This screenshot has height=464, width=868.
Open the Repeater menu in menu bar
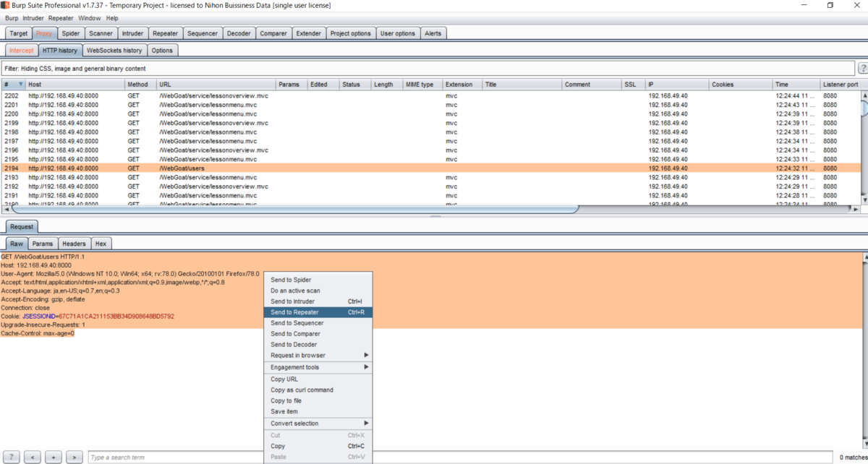[61, 18]
